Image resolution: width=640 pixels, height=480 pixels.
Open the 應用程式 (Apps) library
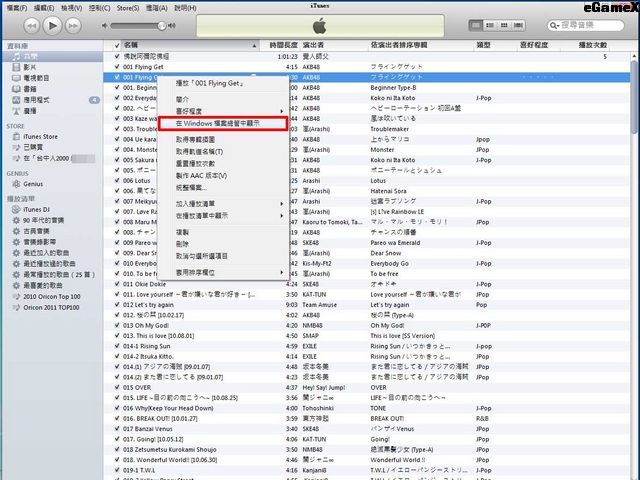click(36, 100)
